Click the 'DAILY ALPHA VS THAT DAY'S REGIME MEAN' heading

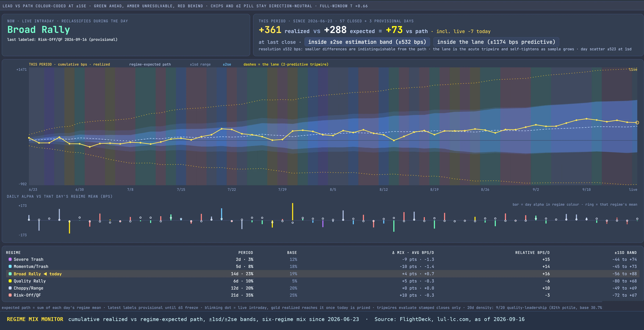coord(60,196)
